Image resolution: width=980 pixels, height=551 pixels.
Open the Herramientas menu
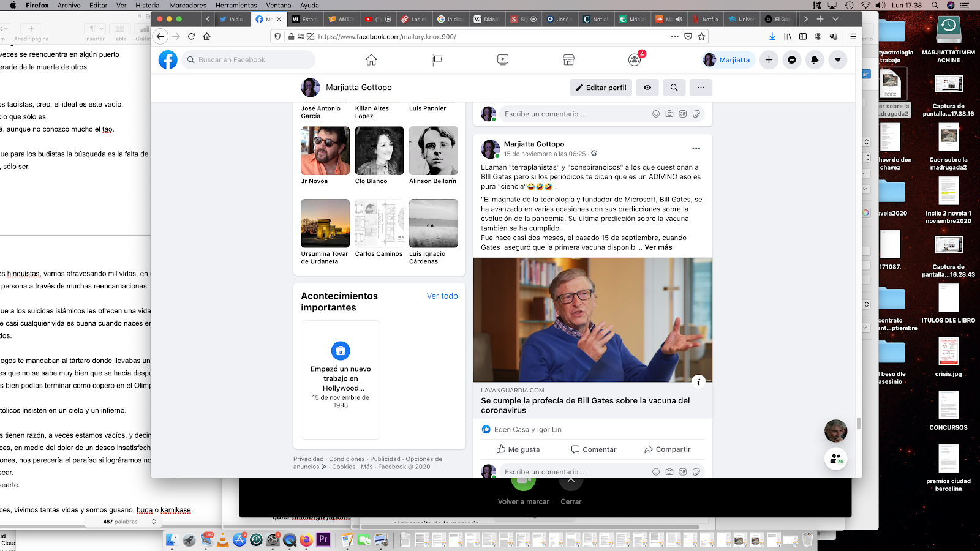click(236, 5)
